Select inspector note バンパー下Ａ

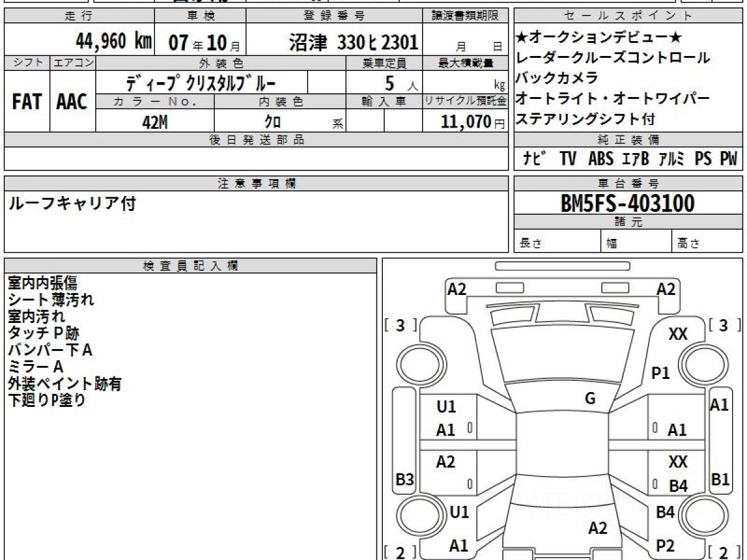click(x=50, y=350)
